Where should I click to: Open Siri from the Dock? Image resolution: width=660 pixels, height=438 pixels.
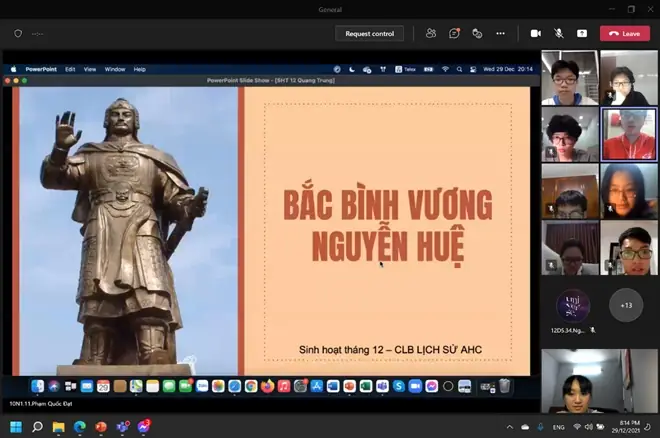(54, 386)
